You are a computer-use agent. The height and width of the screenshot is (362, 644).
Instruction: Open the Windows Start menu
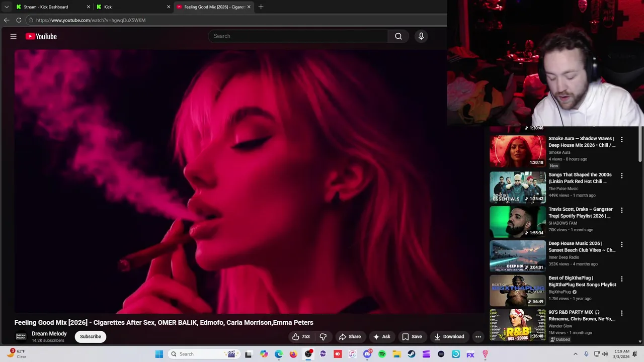pos(159,354)
